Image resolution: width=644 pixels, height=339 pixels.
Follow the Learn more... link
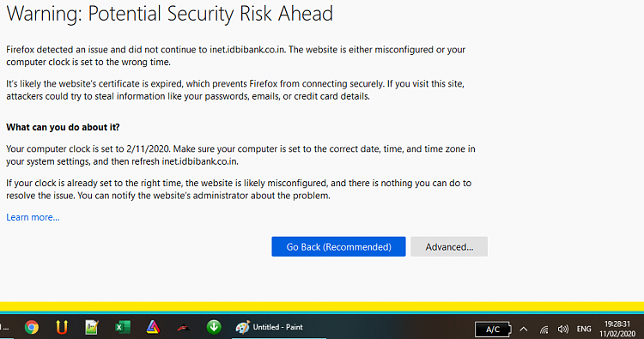tap(33, 217)
